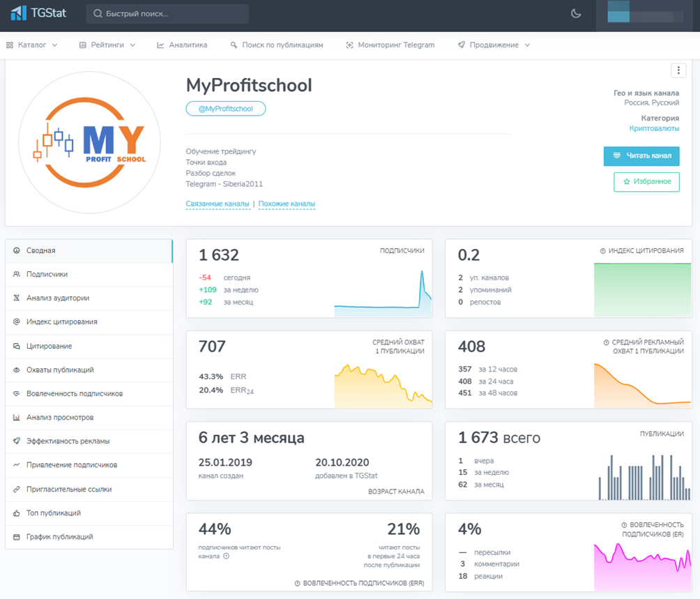Select the Сводная sidebar tab
Image resolution: width=700 pixels, height=599 pixels.
pos(89,251)
